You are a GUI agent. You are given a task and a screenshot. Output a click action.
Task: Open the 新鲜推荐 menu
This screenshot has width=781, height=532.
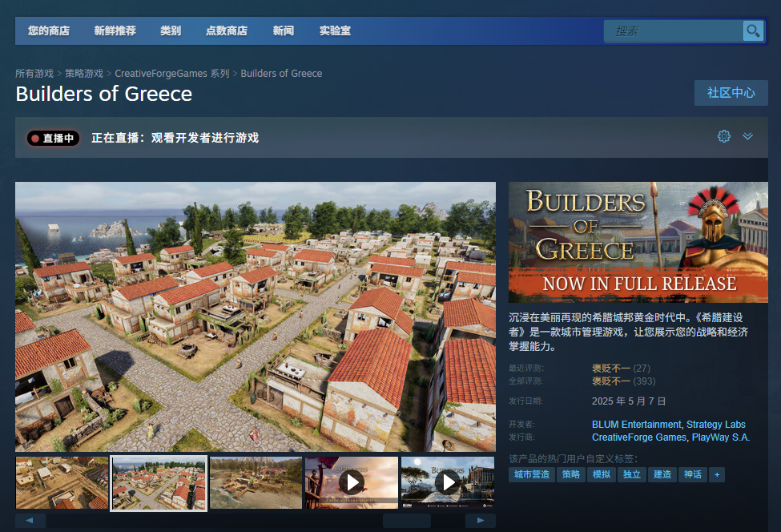coord(115,31)
